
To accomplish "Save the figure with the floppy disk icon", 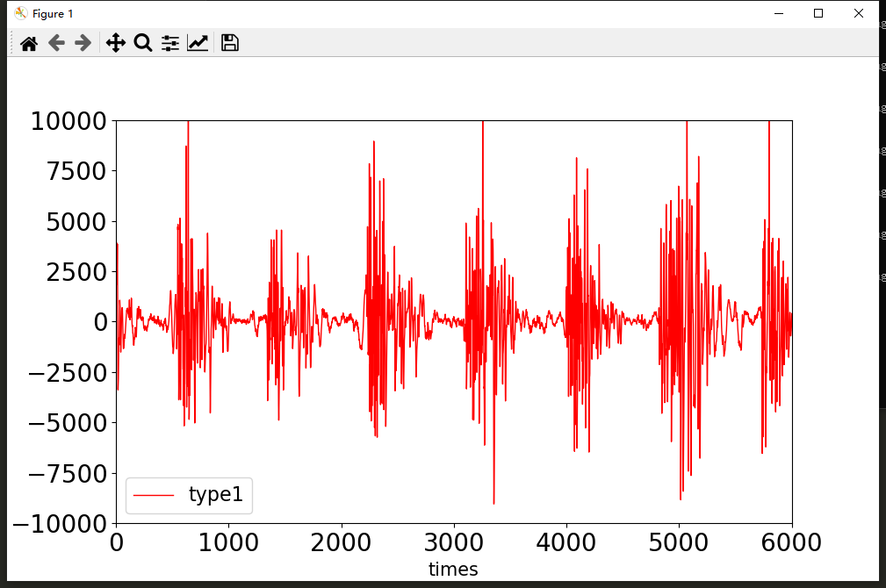I will 230,43.
